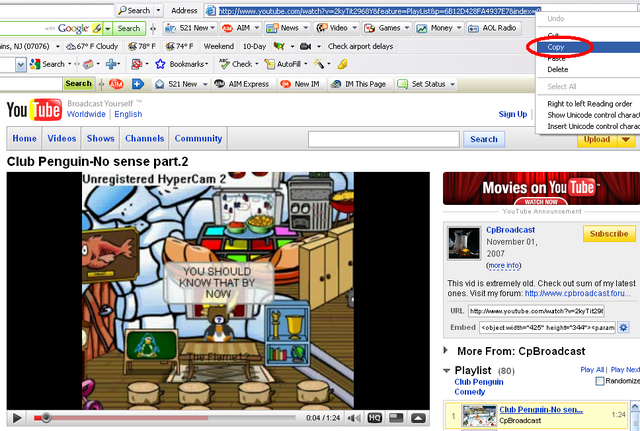The height and width of the screenshot is (431, 640).
Task: Click the AutoFill toolbar icon
Action: point(269,64)
